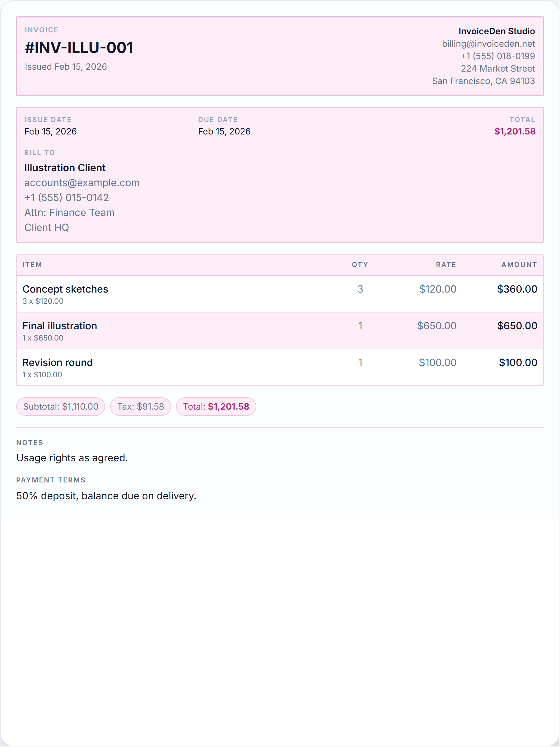This screenshot has width=560, height=747.
Task: Click the studio phone +1 (555) 018-0199
Action: coord(498,56)
